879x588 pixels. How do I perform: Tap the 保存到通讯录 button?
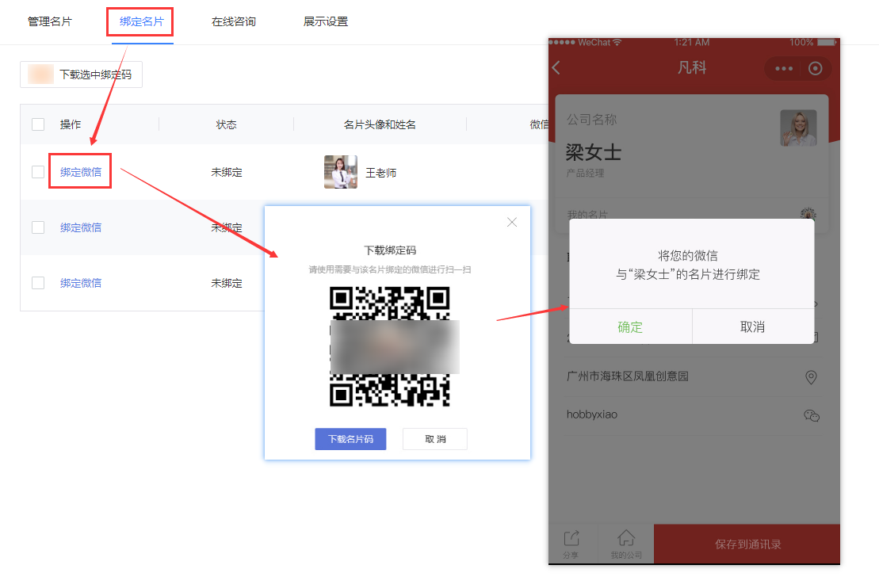pos(747,544)
